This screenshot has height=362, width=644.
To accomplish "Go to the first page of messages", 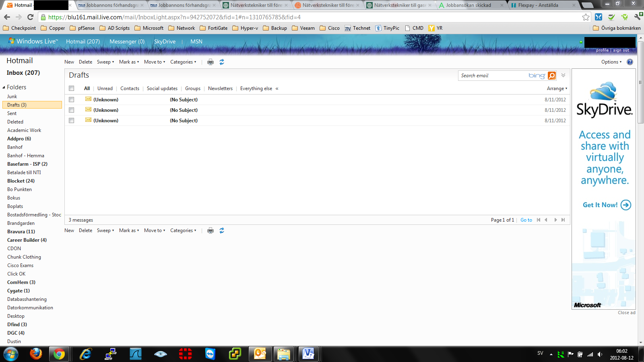I will (x=539, y=220).
